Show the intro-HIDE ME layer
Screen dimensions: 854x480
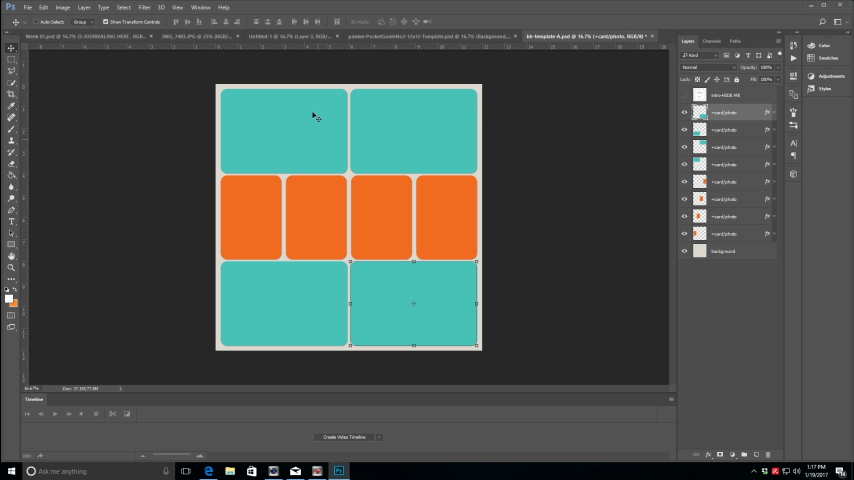(685, 95)
